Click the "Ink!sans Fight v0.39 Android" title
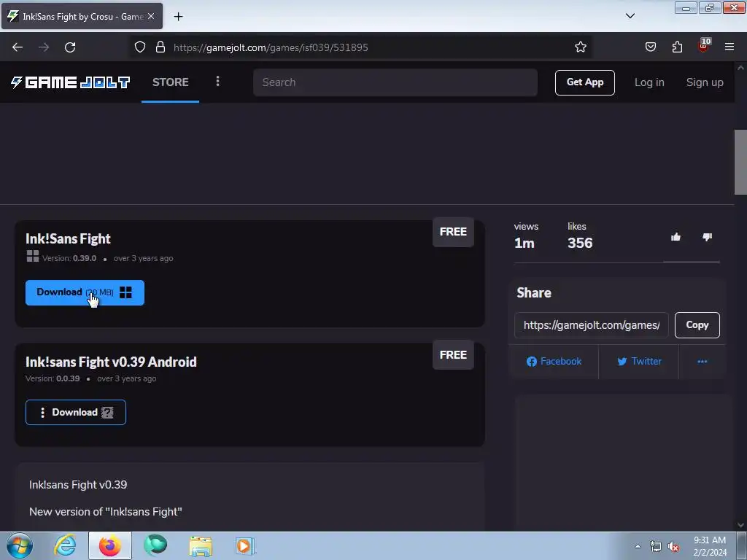Viewport: 747px width, 560px height. coord(111,362)
